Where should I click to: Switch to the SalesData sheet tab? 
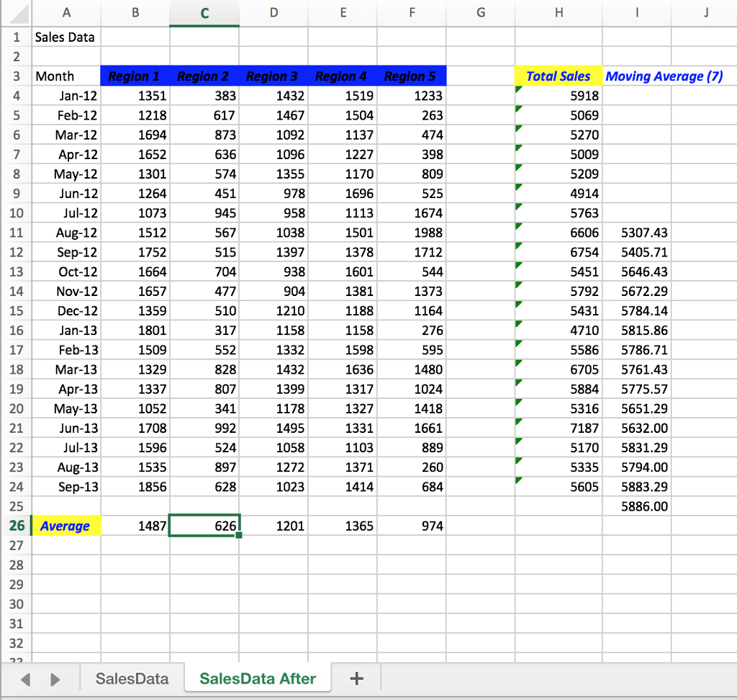click(132, 678)
